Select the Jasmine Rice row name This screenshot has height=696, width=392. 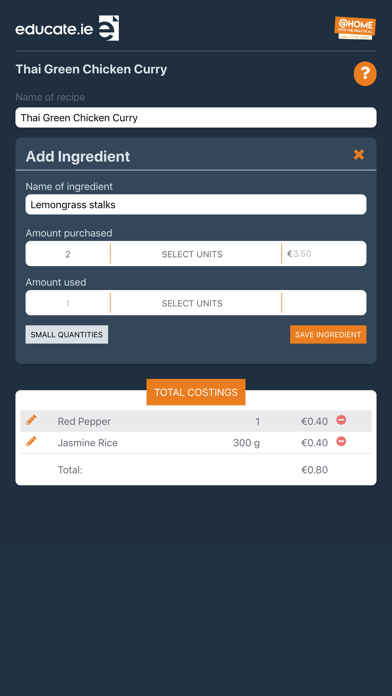click(87, 443)
